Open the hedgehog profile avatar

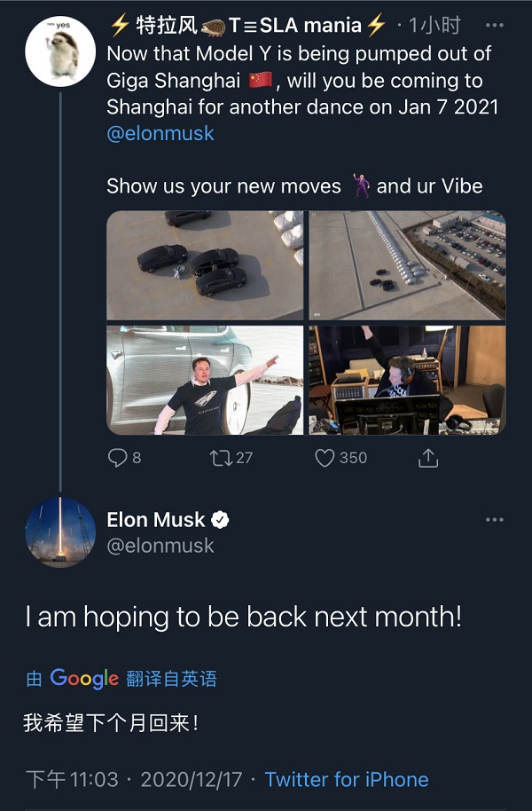pos(60,51)
